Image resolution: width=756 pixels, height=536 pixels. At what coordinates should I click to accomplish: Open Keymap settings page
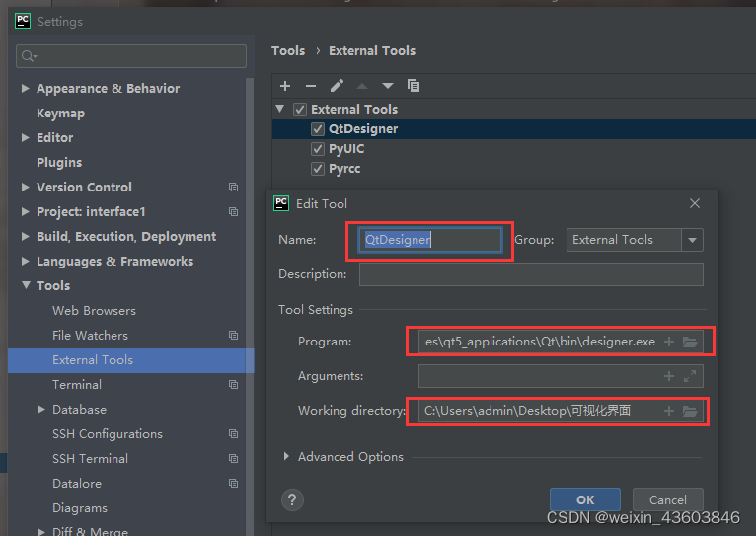(61, 114)
